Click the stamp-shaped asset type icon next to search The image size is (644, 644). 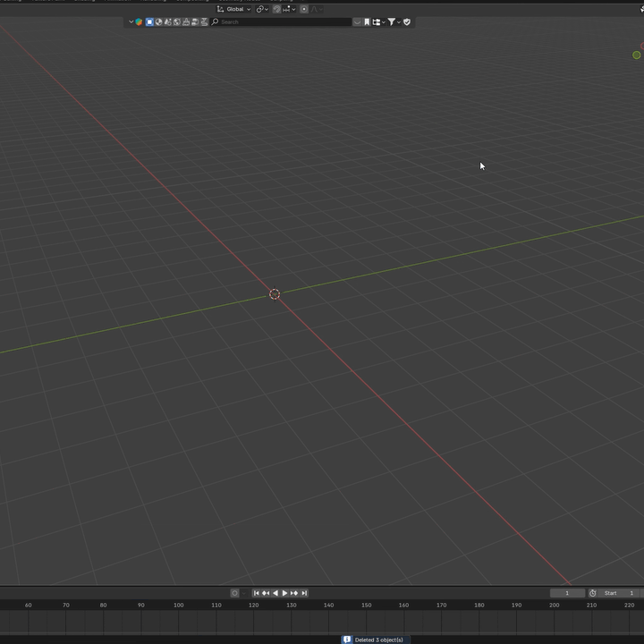click(204, 21)
